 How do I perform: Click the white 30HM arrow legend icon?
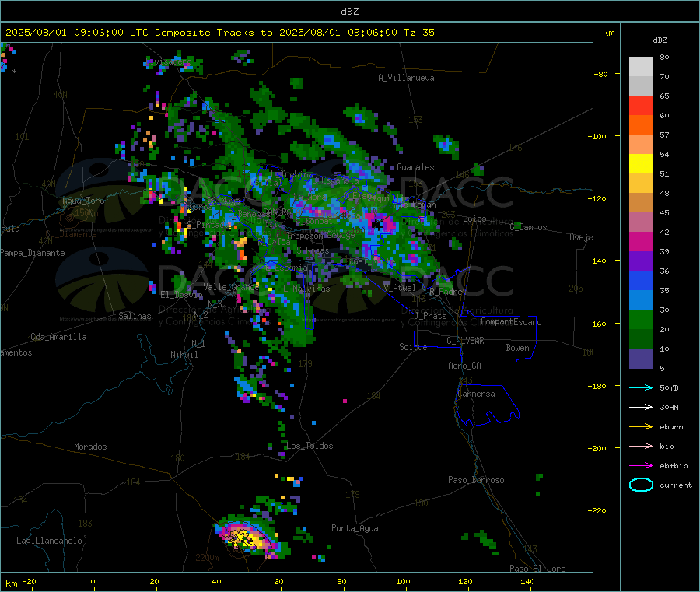641,407
